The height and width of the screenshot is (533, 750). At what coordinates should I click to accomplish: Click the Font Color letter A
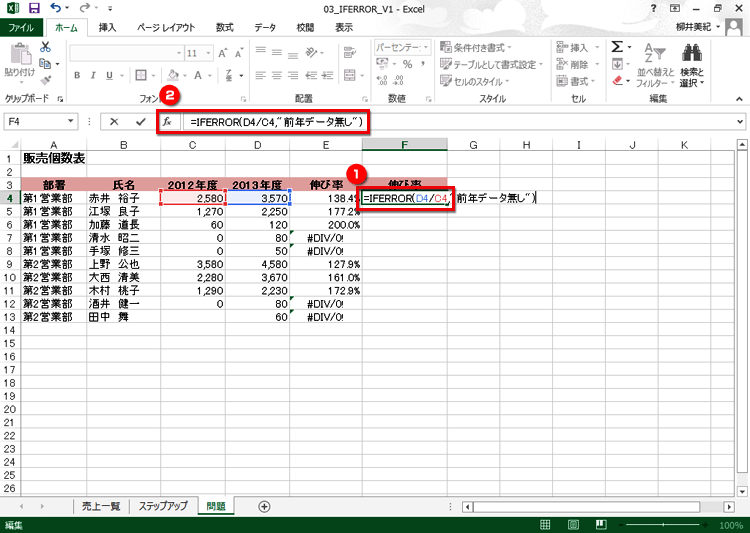(x=198, y=75)
